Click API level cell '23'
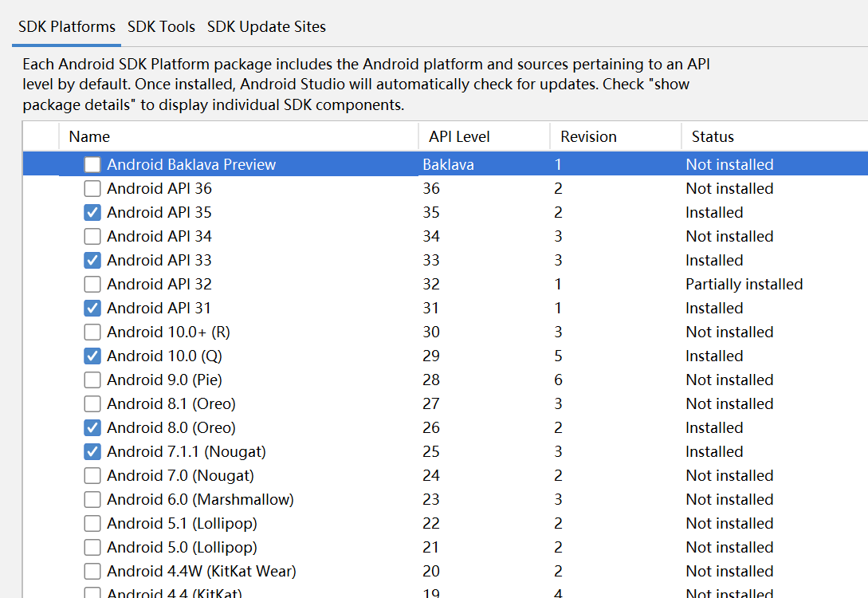This screenshot has width=868, height=598. click(431, 499)
